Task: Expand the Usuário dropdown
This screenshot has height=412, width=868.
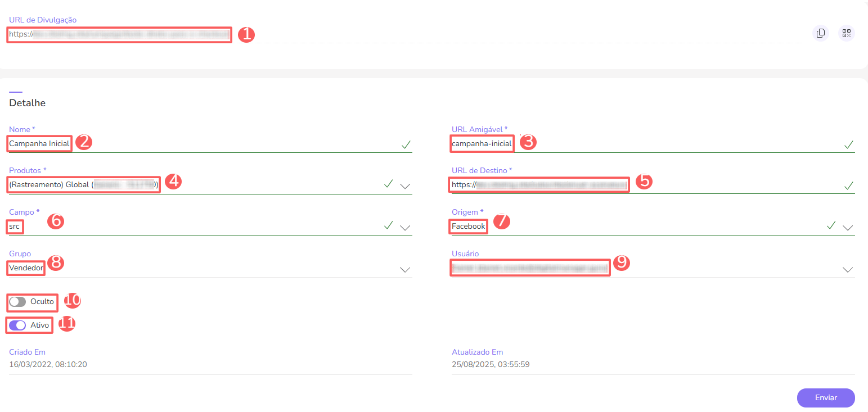Action: (x=848, y=270)
